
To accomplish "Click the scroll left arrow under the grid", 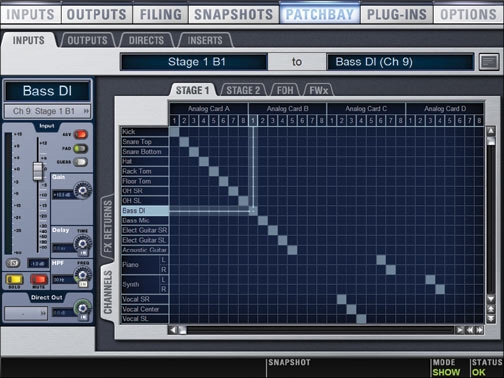I will tap(173, 330).
